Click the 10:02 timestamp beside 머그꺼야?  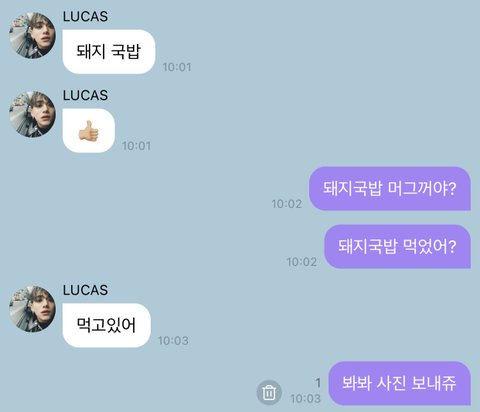287,204
